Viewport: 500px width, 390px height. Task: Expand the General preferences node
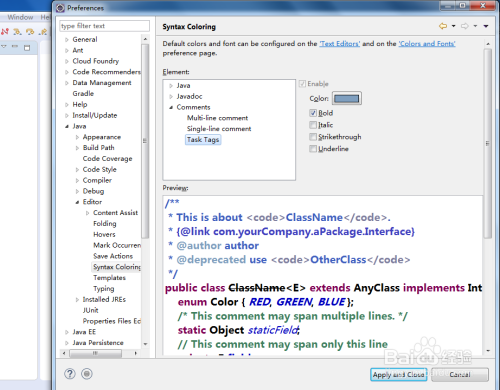[67, 40]
